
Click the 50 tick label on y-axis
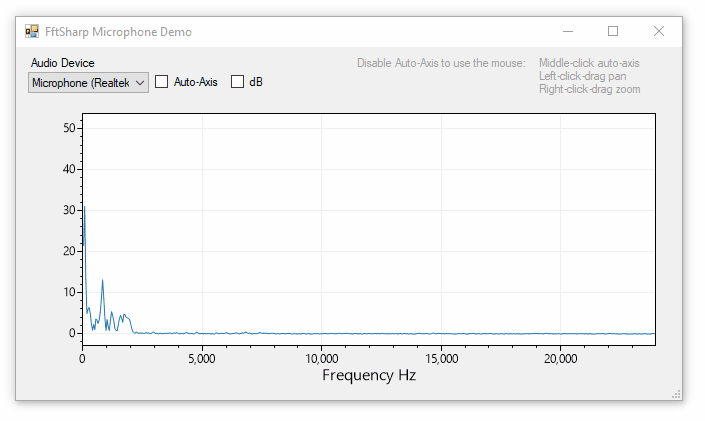pyautogui.click(x=69, y=128)
